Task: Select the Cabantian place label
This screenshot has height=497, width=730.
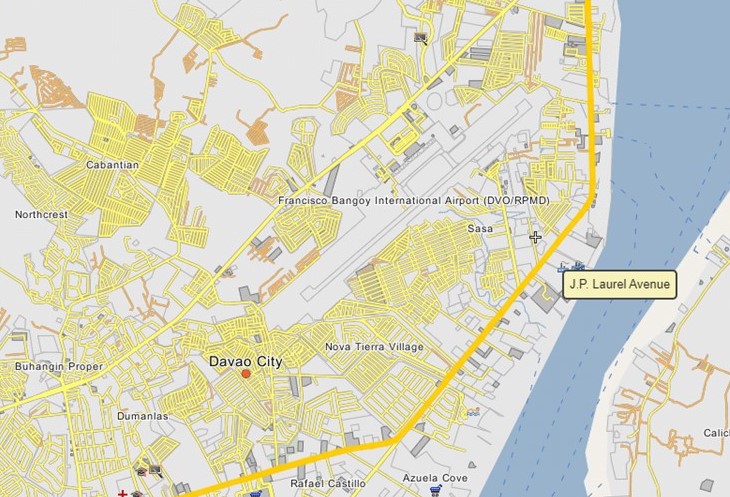Action: pyautogui.click(x=113, y=165)
